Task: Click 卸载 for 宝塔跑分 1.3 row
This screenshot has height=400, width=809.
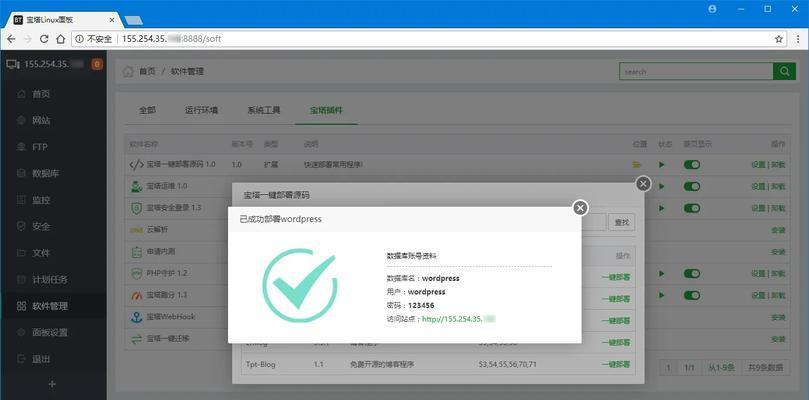Action: (x=778, y=295)
